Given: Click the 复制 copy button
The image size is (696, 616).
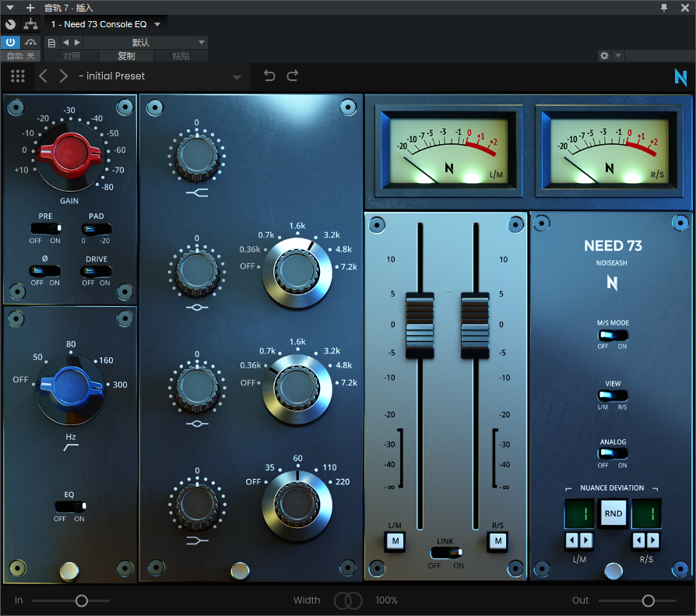Looking at the screenshot, I should (126, 56).
